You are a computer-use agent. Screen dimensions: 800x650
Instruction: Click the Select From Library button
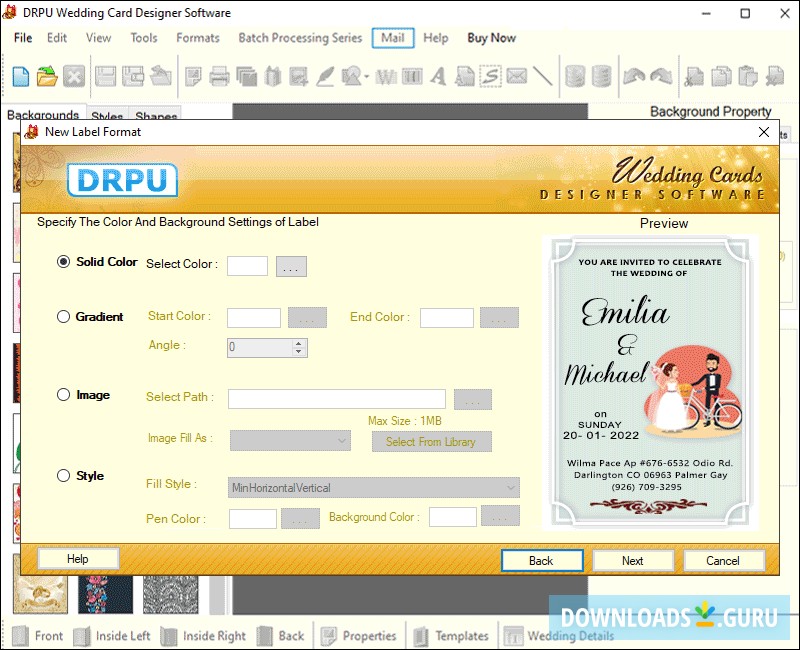[432, 441]
